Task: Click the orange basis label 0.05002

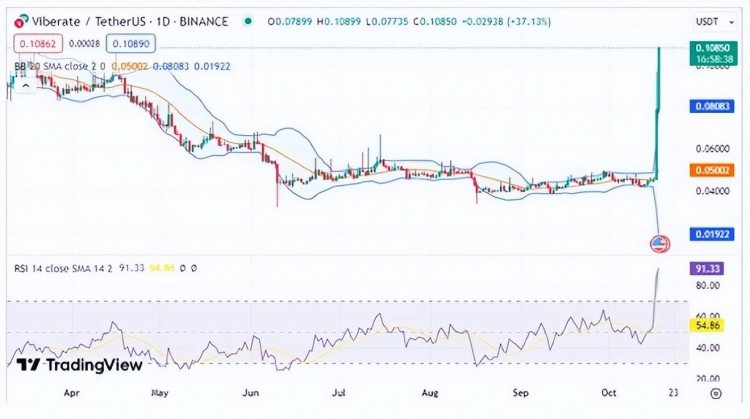Action: pos(712,170)
